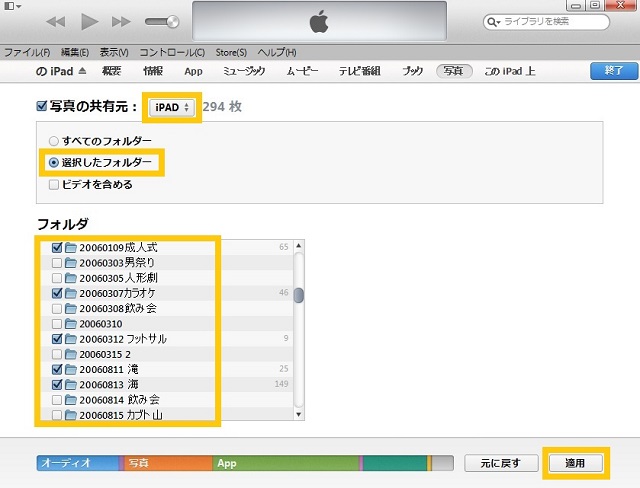Click the オーディオ capacity bar segment
This screenshot has width=640, height=488.
pyautogui.click(x=78, y=463)
